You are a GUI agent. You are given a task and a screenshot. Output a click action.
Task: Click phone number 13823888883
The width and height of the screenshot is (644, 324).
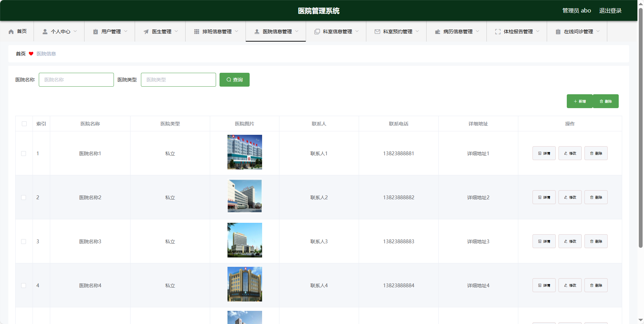pos(399,242)
